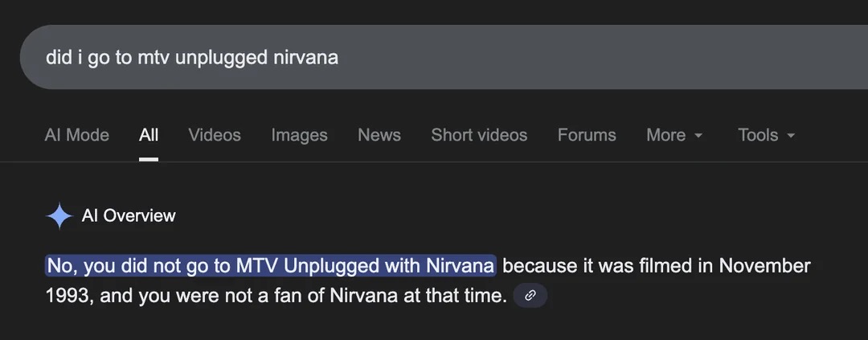Click the More tab's dropdown arrow
Viewport: 868px width, 340px height.
698,136
